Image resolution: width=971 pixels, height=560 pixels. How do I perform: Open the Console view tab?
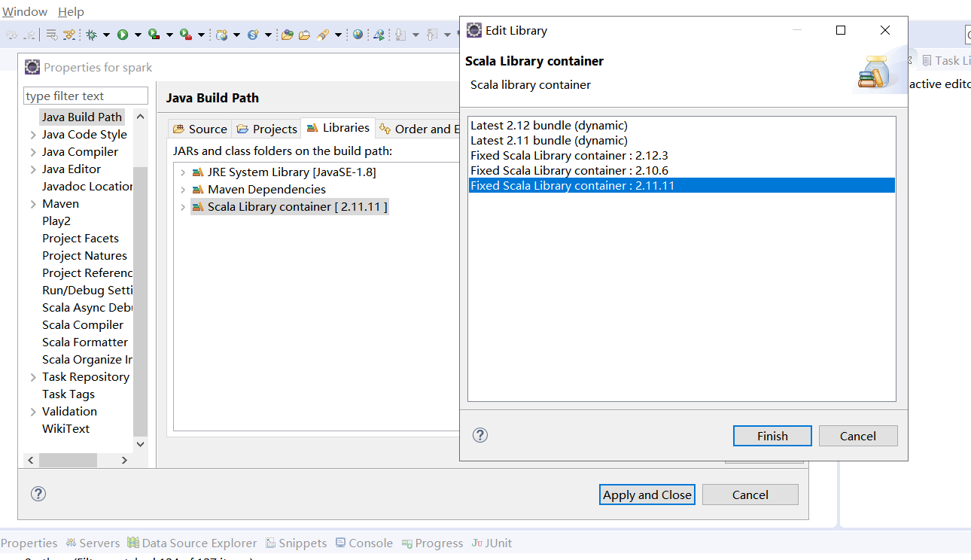pos(364,543)
